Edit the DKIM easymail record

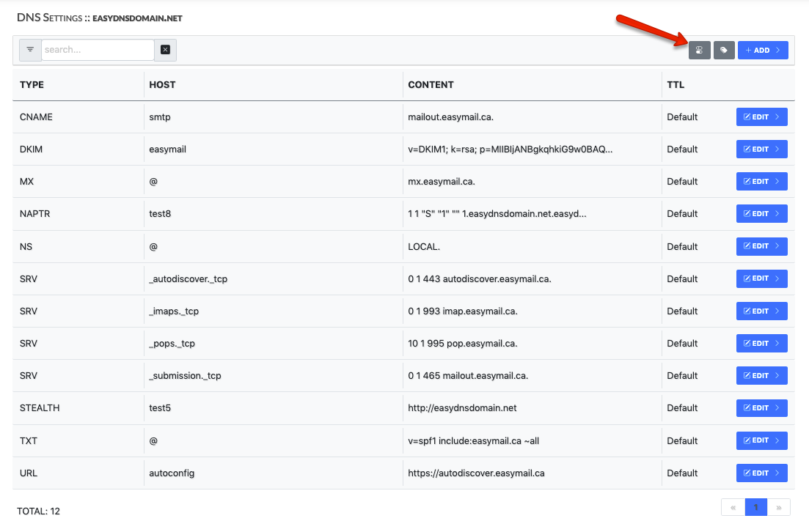[761, 149]
